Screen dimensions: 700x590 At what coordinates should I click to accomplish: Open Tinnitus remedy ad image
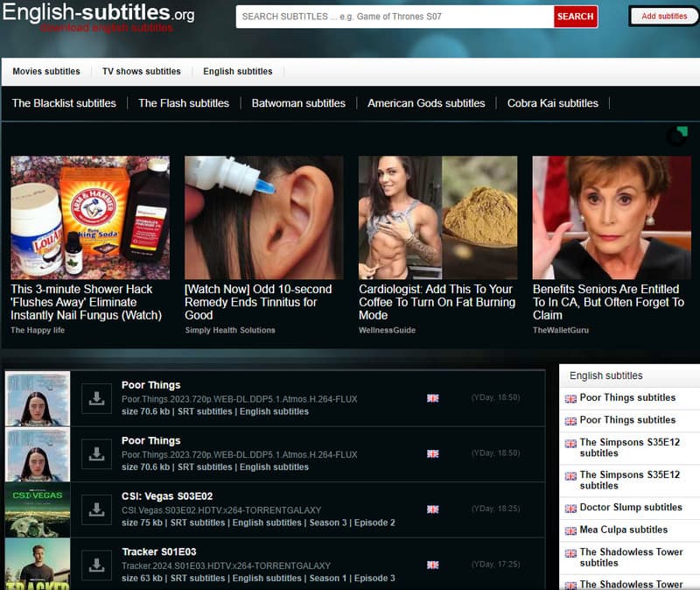[264, 217]
